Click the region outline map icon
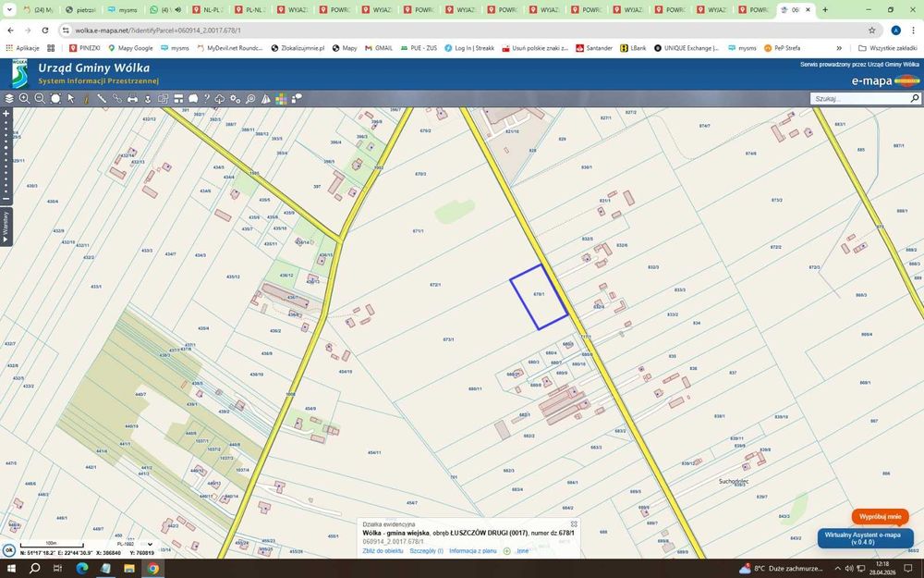 (193, 99)
